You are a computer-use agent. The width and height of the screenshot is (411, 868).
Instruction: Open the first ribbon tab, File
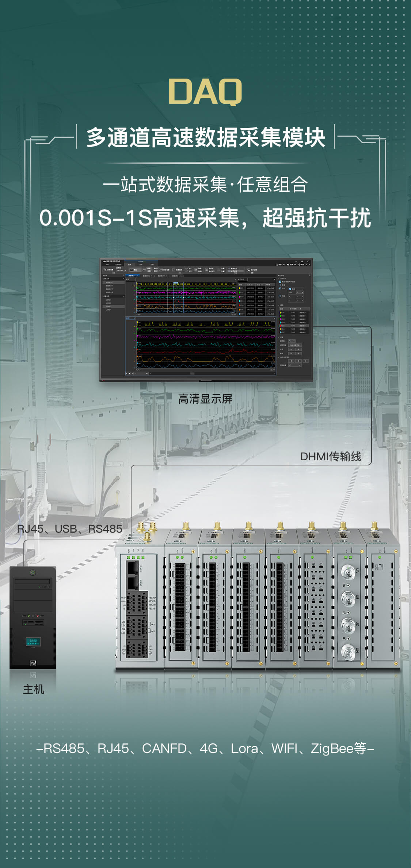(x=107, y=264)
